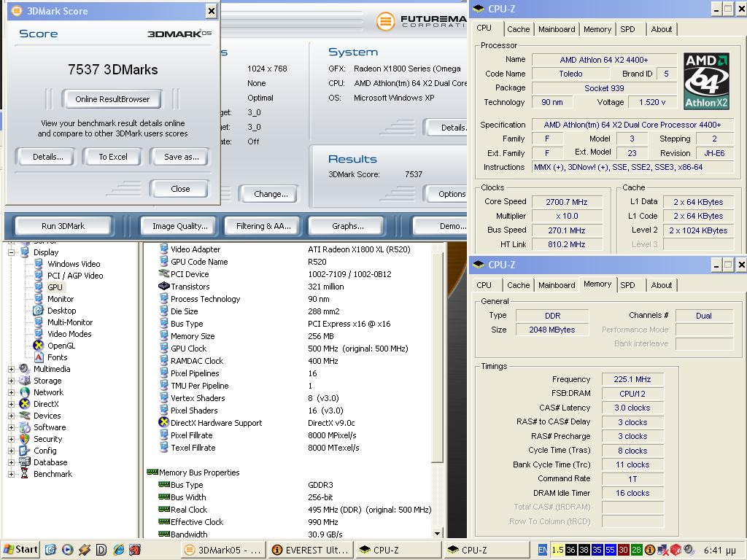Screen dimensions: 747x560
Task: Click the Video Adapter row icon
Action: (164, 249)
